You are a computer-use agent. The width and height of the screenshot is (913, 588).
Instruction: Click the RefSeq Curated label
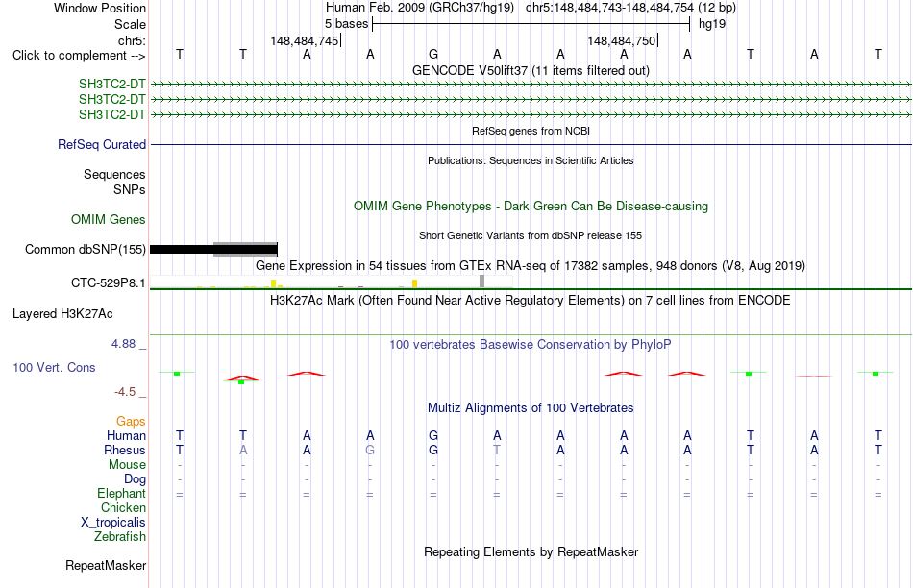101,144
